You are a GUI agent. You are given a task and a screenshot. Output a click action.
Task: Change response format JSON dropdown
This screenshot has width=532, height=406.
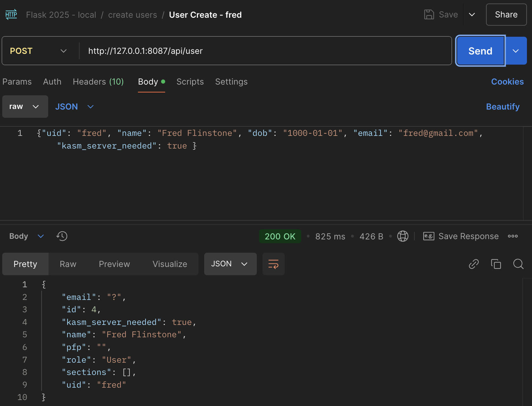[x=230, y=264]
